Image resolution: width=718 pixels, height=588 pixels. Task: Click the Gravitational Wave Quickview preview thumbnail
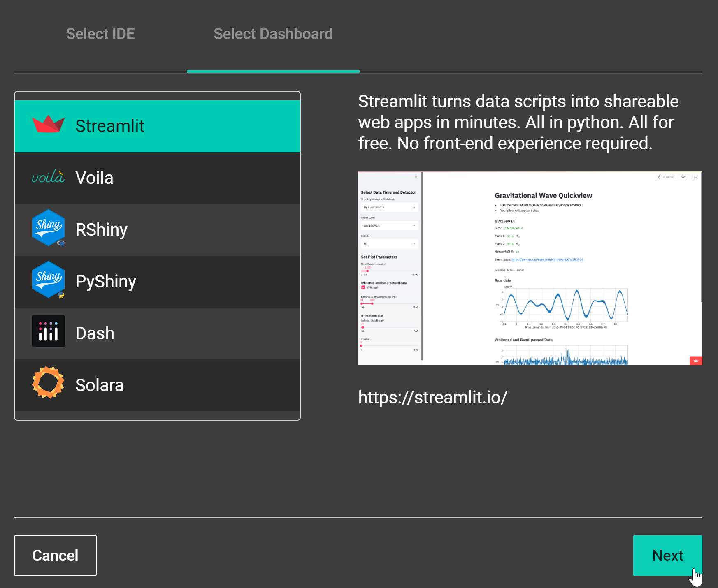(530, 268)
